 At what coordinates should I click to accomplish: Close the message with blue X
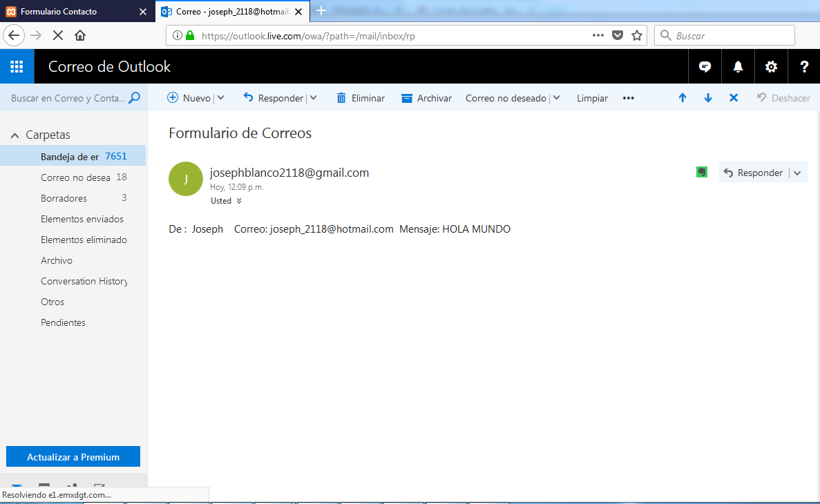[x=734, y=98]
